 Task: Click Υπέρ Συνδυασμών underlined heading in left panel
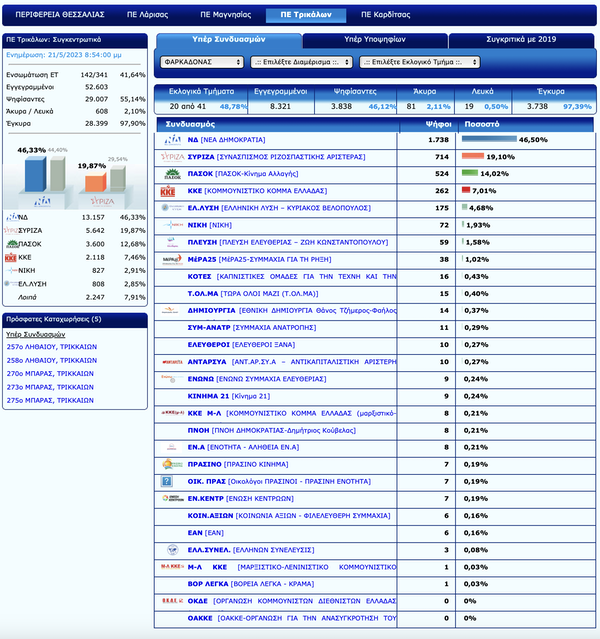tap(36, 335)
